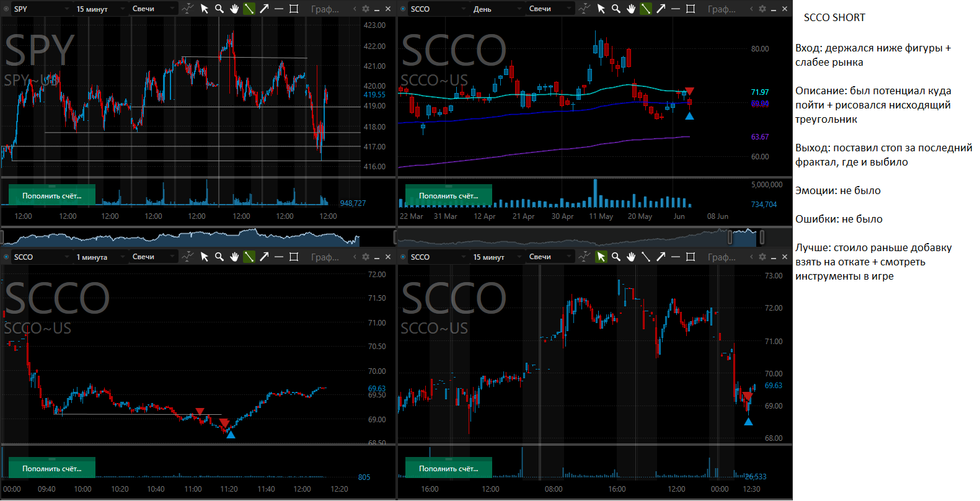Screen dimensions: 980x501
Task: Toggle trend line tool in SCCO daily chart
Action: pyautogui.click(x=646, y=9)
